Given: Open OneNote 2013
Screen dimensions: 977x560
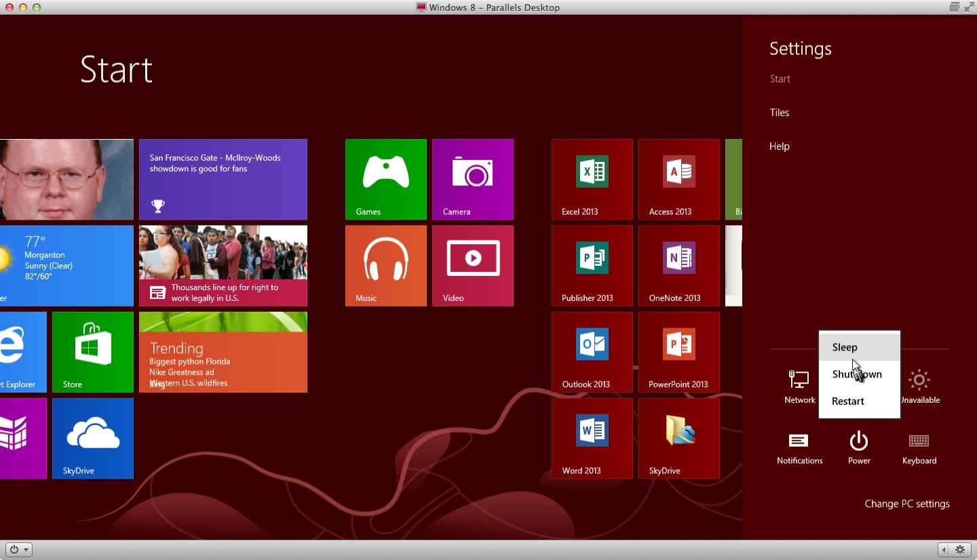Looking at the screenshot, I should (679, 266).
